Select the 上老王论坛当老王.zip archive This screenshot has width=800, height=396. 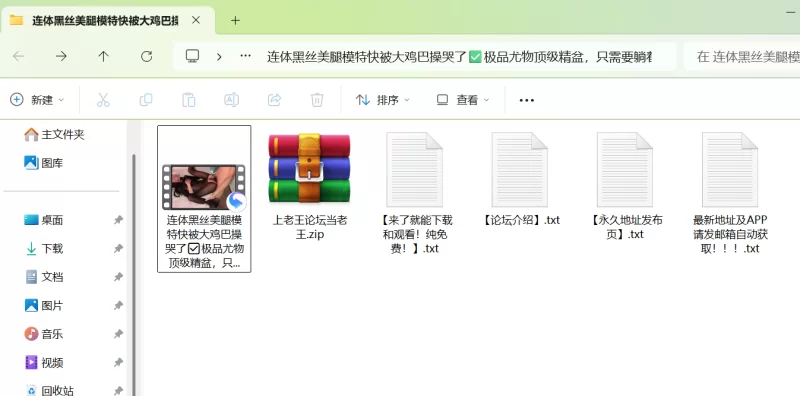click(x=309, y=187)
